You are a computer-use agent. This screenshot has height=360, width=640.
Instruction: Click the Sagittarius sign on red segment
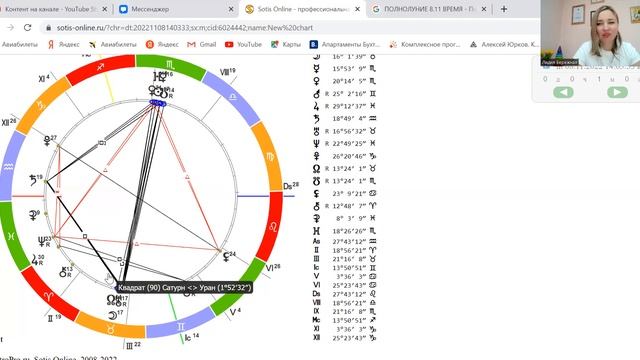[100, 67]
